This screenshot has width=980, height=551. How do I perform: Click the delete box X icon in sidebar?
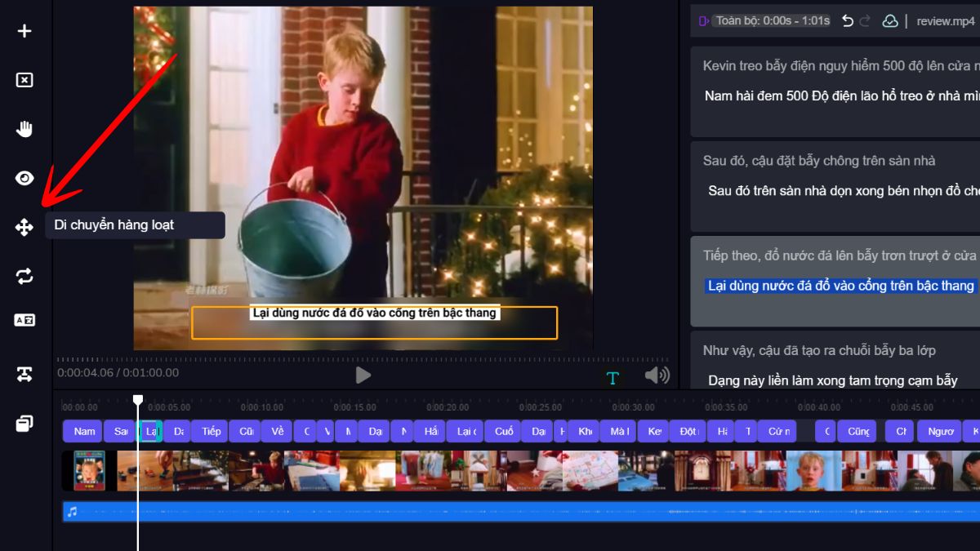[x=24, y=80]
